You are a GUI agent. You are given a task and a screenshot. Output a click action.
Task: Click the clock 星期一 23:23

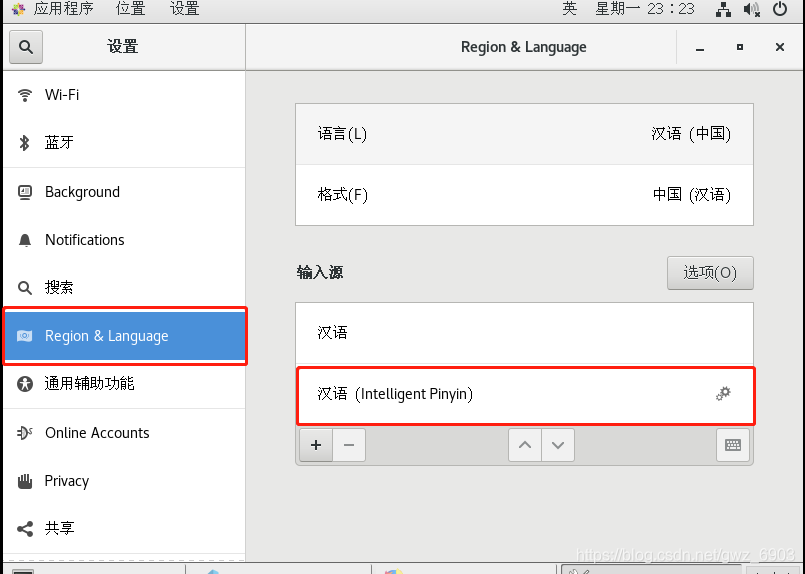tap(645, 9)
